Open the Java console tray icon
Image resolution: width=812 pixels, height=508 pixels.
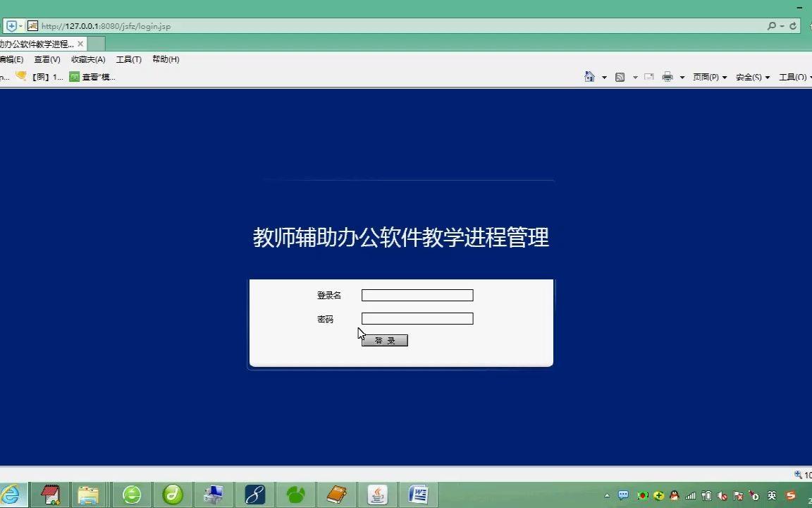click(377, 494)
